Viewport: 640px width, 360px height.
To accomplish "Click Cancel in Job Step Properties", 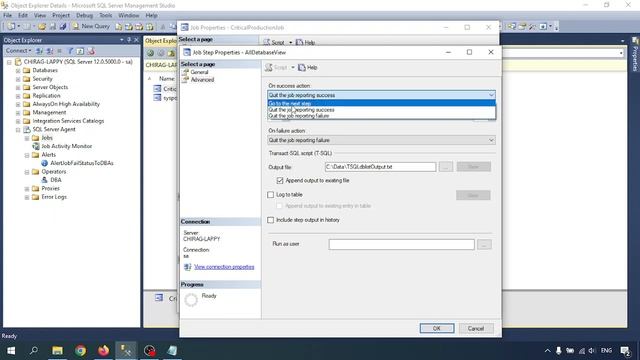I will coord(476,329).
